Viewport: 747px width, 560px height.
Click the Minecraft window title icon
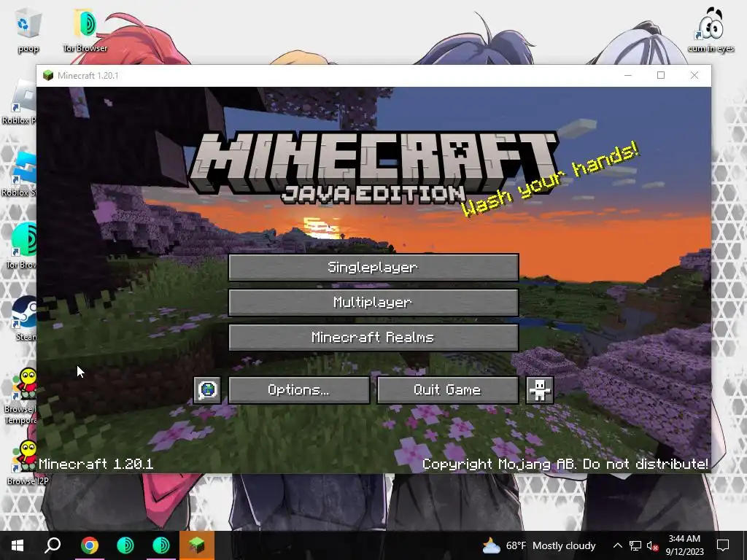pyautogui.click(x=47, y=76)
